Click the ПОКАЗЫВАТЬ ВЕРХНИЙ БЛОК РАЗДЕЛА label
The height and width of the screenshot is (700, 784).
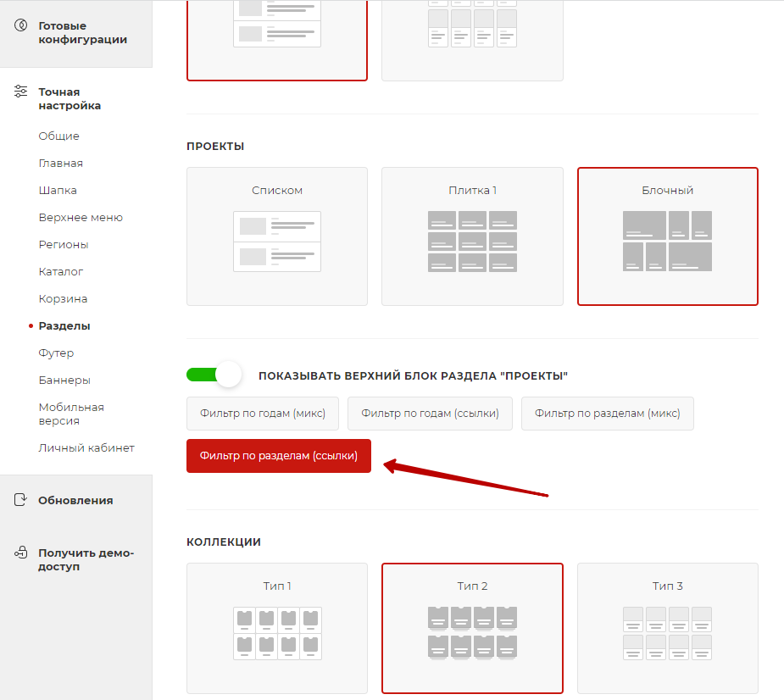click(x=413, y=375)
